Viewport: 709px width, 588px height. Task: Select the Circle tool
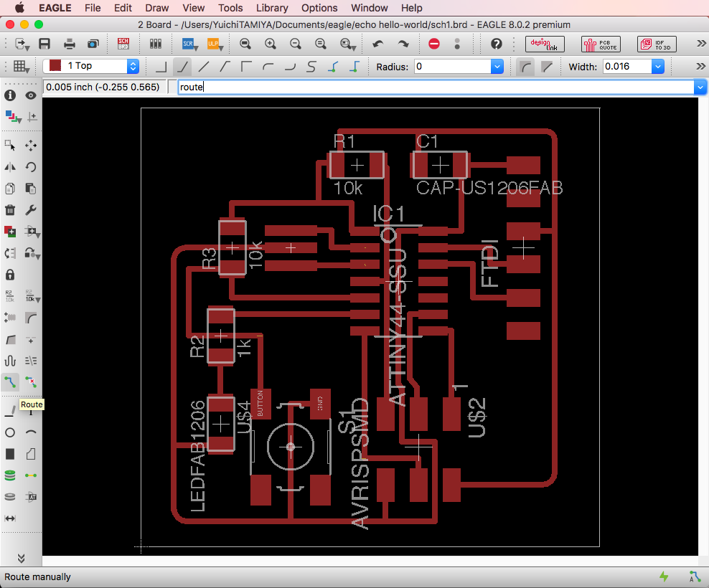[x=10, y=432]
